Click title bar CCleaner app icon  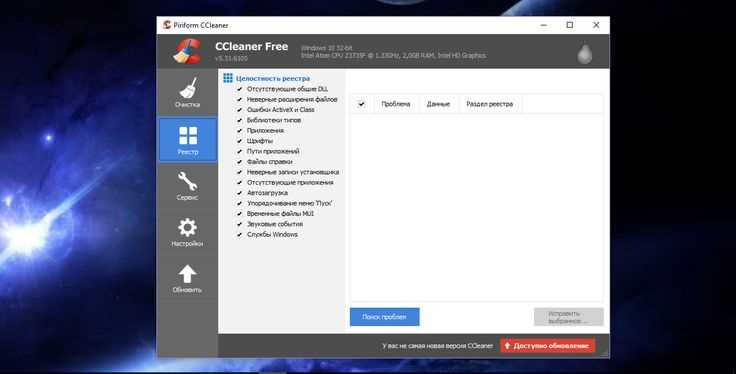167,25
